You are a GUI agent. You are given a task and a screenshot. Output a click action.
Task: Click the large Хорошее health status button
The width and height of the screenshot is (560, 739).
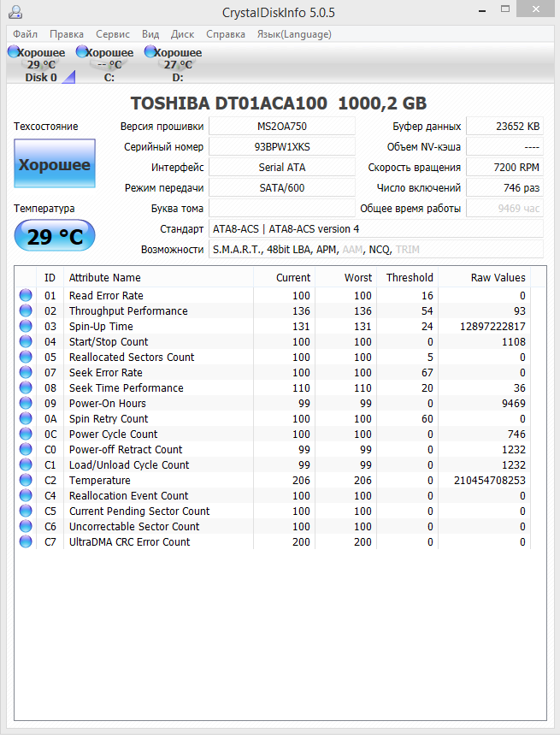(54, 163)
